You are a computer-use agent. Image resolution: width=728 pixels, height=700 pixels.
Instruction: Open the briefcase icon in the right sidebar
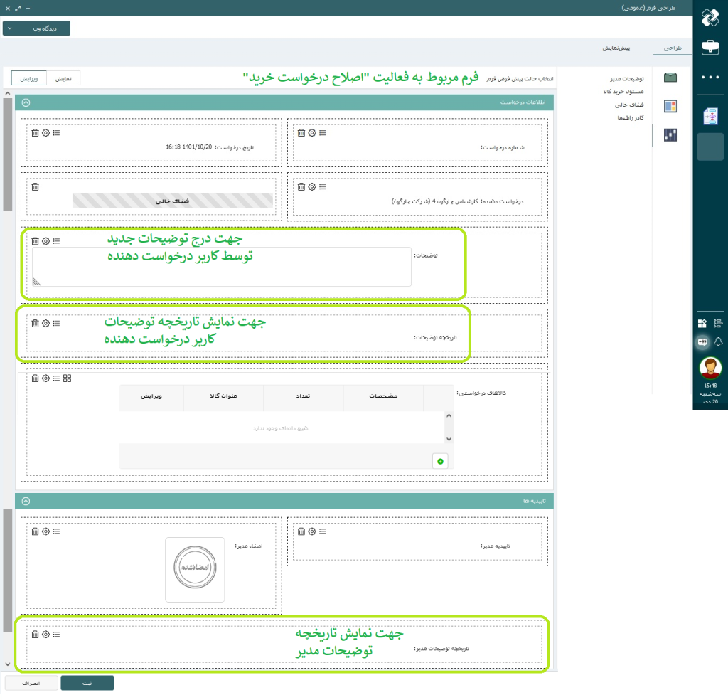coord(710,48)
